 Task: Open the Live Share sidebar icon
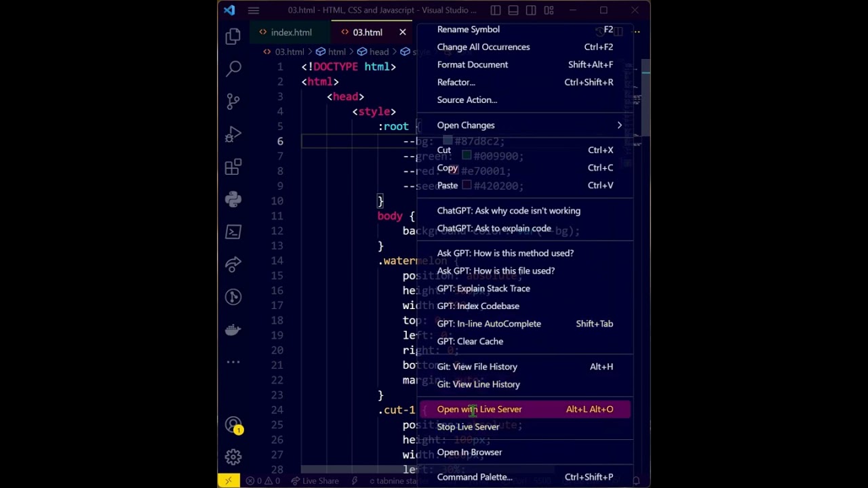pyautogui.click(x=233, y=264)
